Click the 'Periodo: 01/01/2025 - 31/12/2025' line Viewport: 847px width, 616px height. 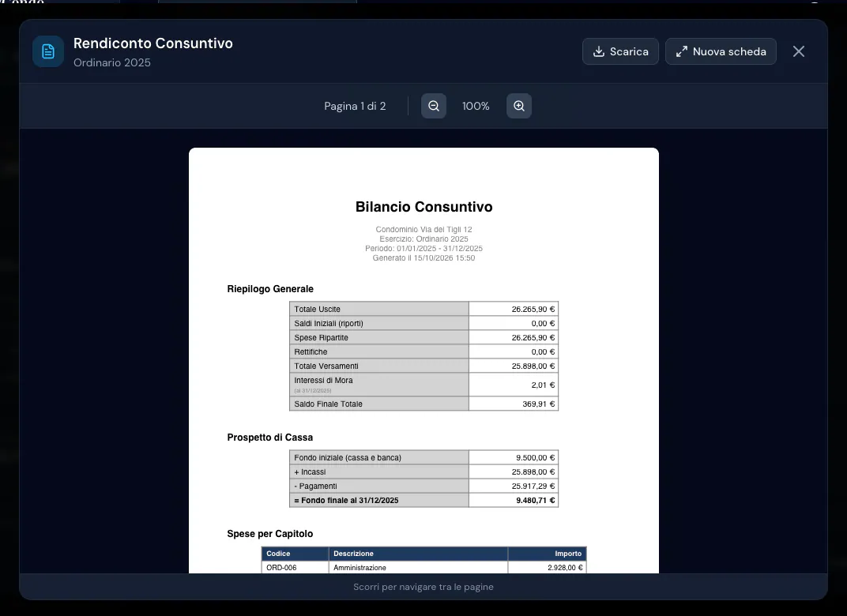424,248
